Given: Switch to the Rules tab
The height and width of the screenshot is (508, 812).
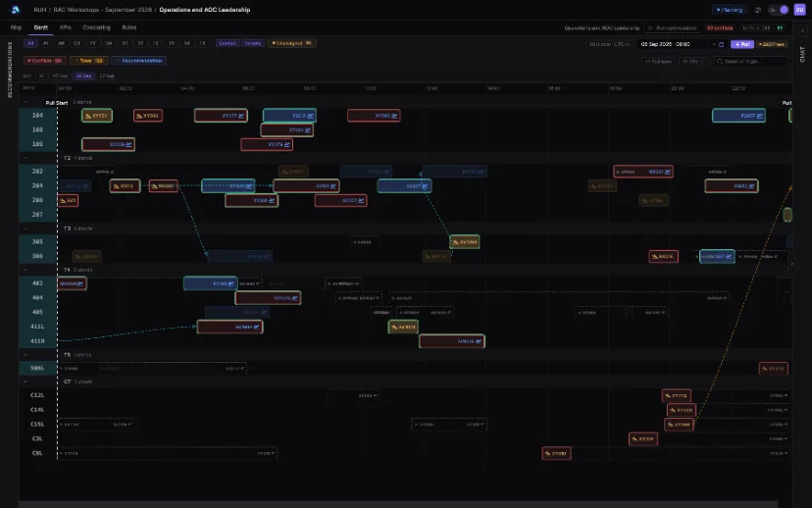Looking at the screenshot, I should click(128, 27).
